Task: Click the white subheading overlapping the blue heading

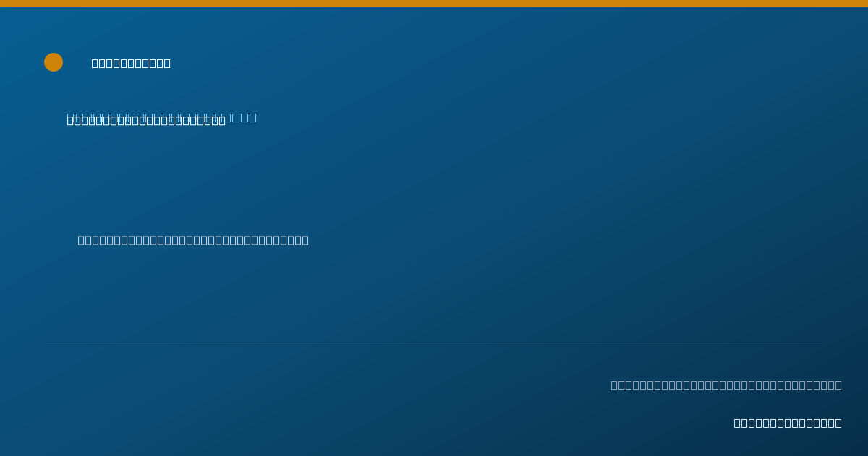Action: pyautogui.click(x=146, y=122)
